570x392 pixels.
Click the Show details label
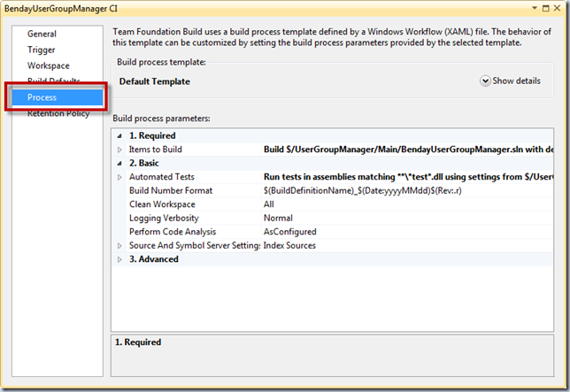coord(516,81)
